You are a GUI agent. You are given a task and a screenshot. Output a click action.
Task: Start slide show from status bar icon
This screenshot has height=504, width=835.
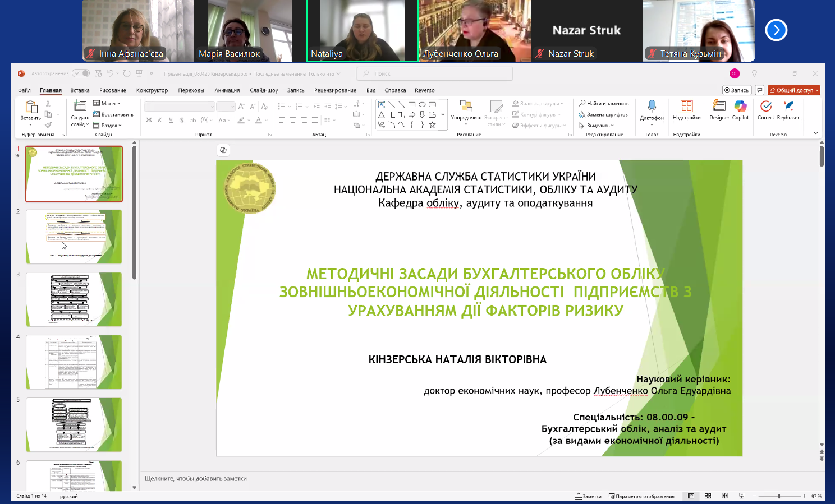coord(741,496)
